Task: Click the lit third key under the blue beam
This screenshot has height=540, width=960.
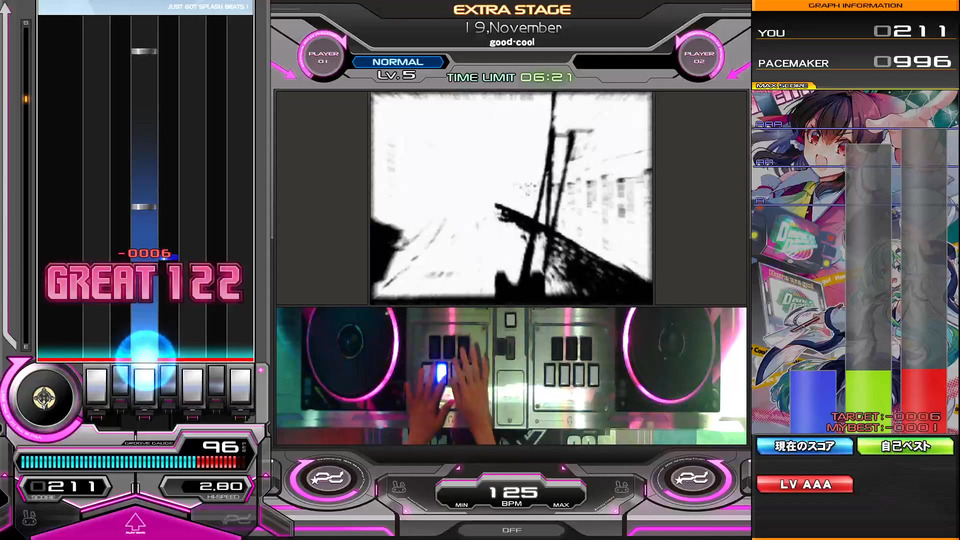Action: tap(144, 386)
